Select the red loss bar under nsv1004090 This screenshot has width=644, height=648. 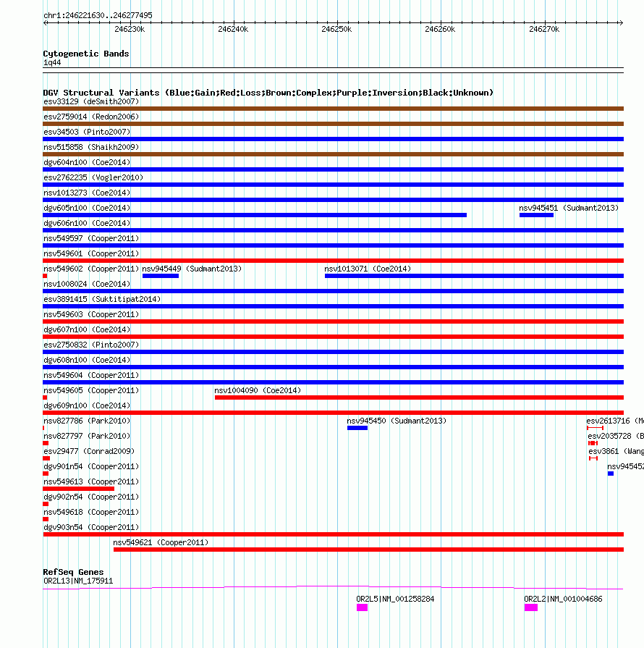(x=419, y=397)
